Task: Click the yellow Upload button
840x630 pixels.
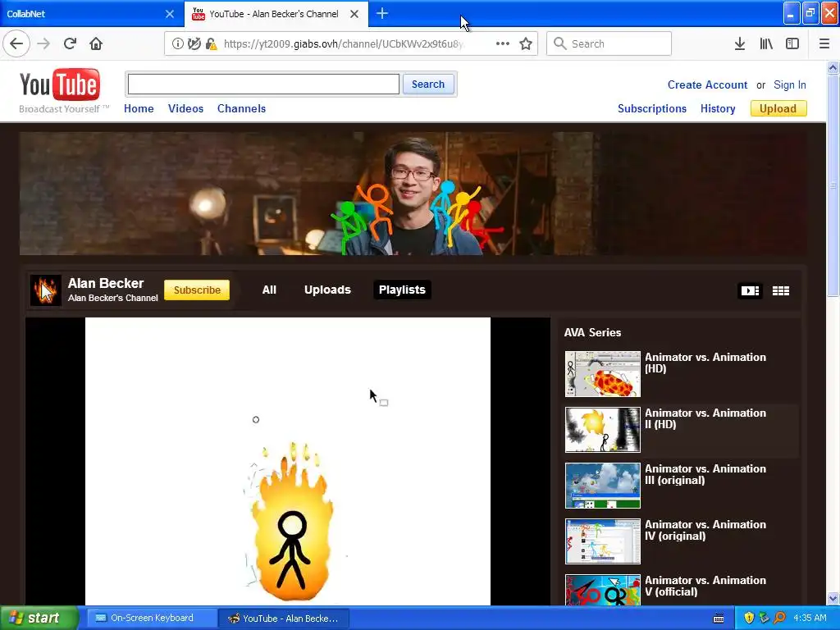Action: click(x=778, y=108)
